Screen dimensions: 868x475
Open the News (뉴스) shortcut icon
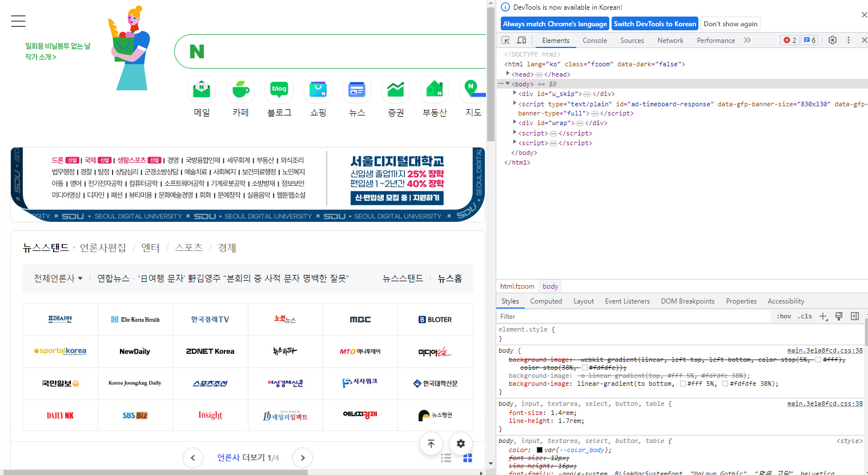pos(357,90)
